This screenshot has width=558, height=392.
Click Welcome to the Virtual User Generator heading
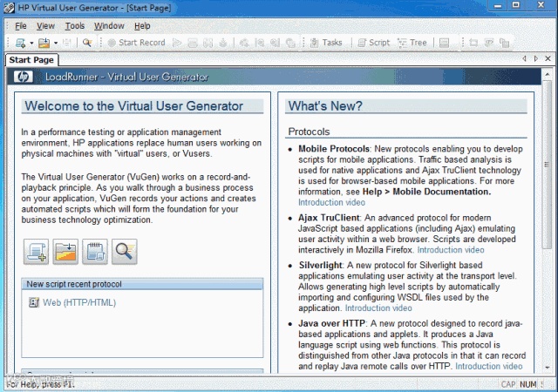[x=133, y=106]
